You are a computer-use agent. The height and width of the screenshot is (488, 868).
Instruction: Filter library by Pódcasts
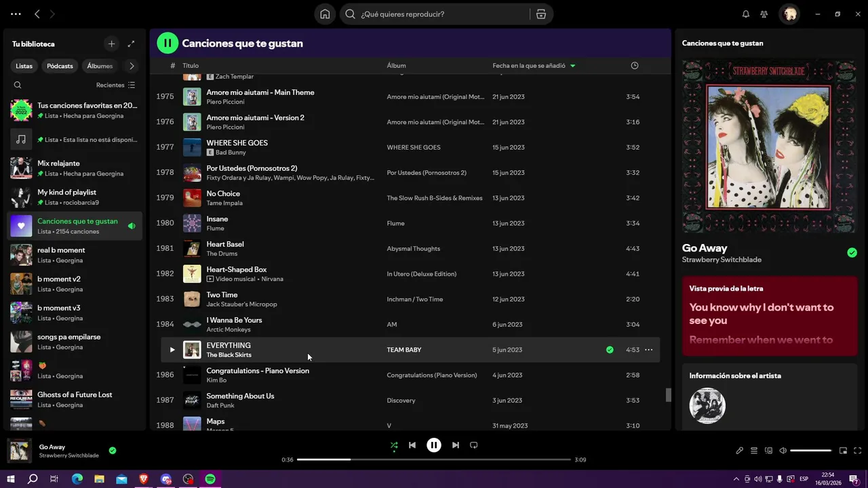[60, 66]
